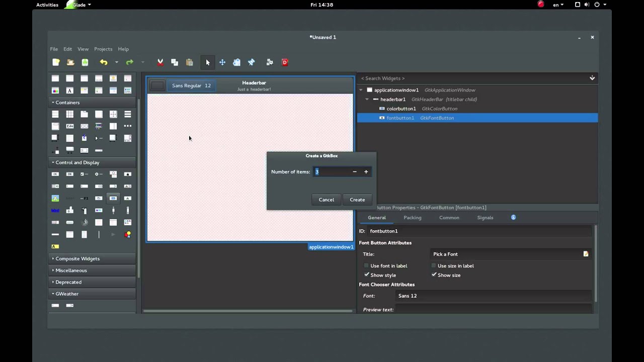644x362 pixels.
Task: Click the Glade application menu
Action: click(79, 5)
